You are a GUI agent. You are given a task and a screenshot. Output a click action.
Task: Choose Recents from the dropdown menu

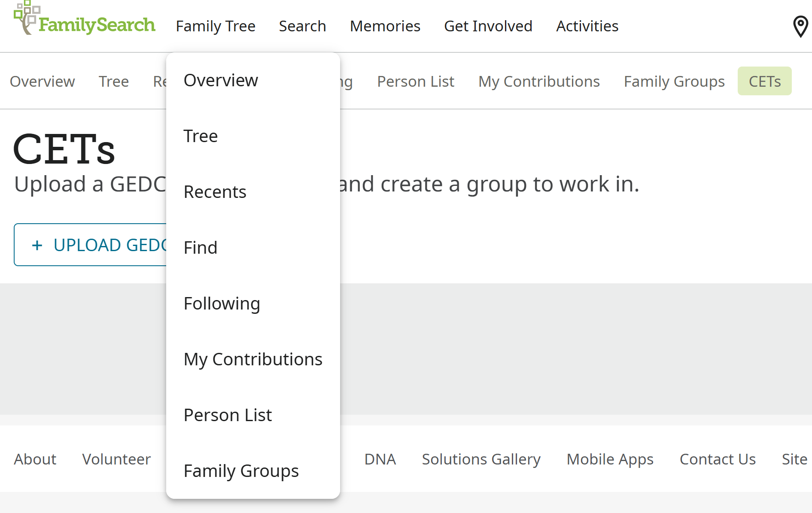pos(215,192)
